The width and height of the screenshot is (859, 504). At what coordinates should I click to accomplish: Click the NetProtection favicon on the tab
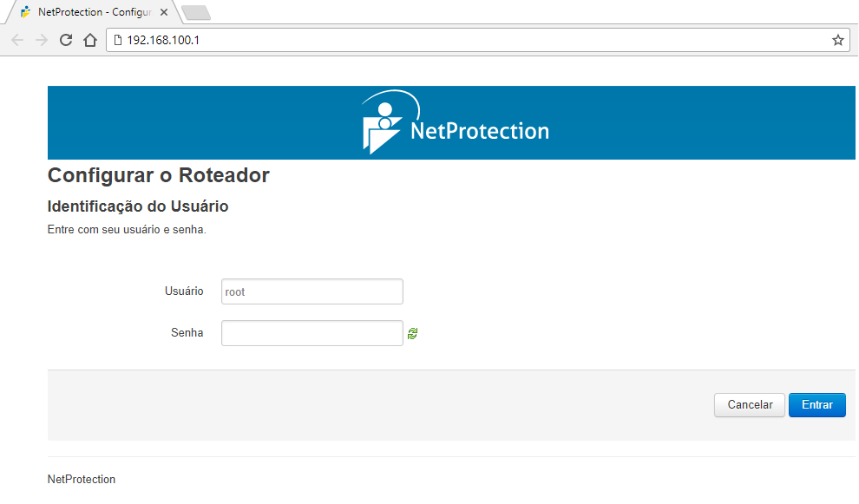[x=25, y=12]
